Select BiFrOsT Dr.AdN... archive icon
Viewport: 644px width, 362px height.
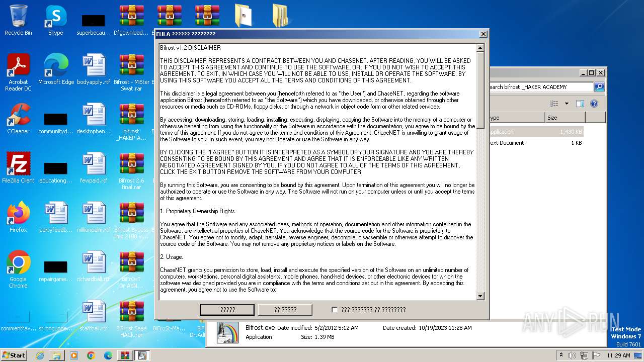point(131,269)
